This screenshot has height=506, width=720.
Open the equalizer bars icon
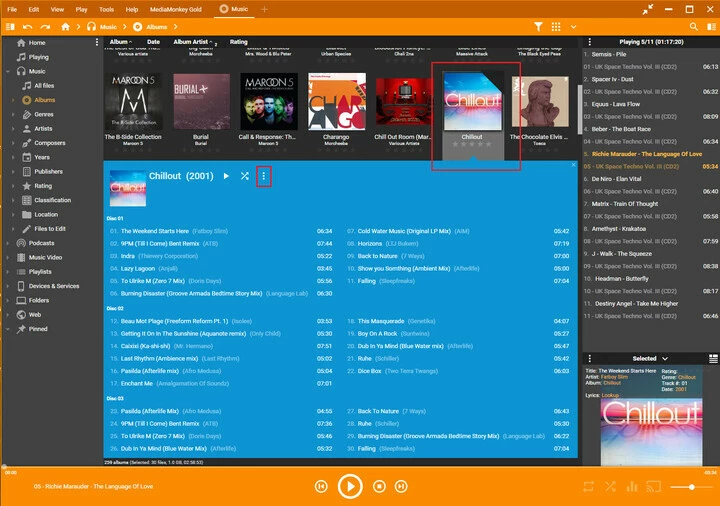[632, 487]
